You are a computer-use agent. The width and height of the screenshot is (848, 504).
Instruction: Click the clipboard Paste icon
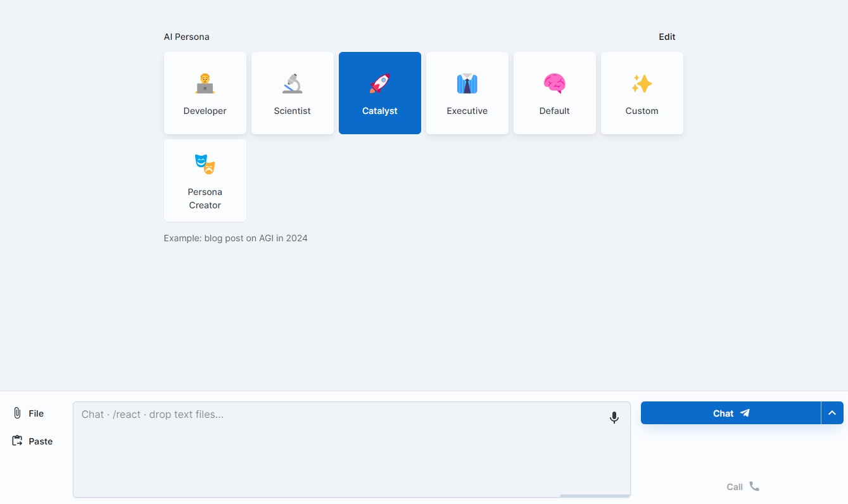[x=17, y=441]
